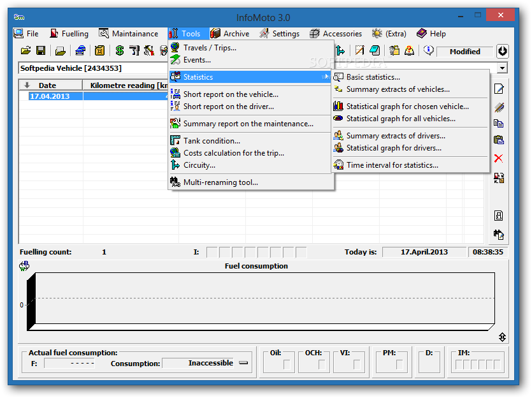532x398 pixels.
Task: Click the open file folder toolbar icon
Action: pyautogui.click(x=25, y=51)
